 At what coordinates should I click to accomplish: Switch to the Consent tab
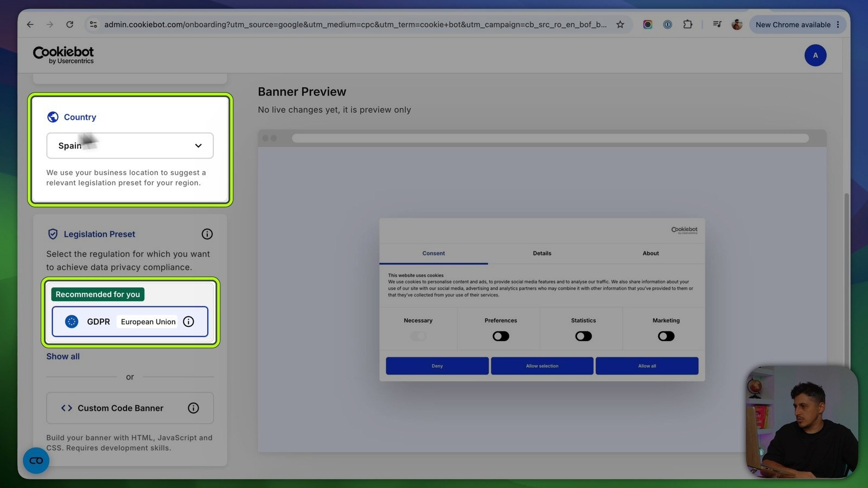pyautogui.click(x=433, y=253)
